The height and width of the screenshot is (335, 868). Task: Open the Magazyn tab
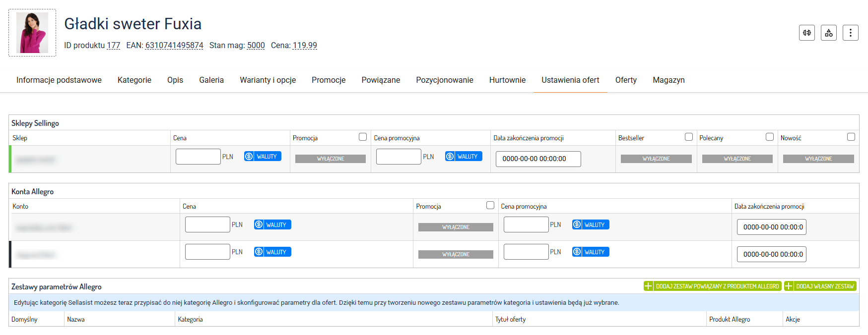click(x=668, y=80)
